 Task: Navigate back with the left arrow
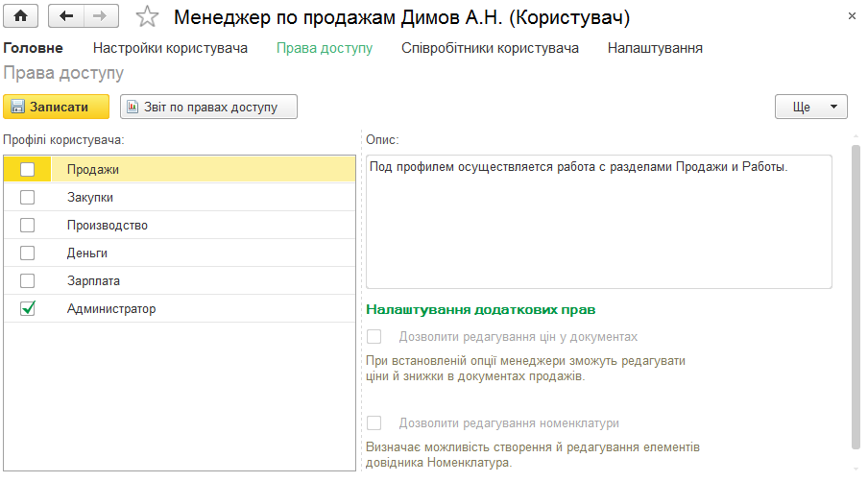[x=66, y=16]
